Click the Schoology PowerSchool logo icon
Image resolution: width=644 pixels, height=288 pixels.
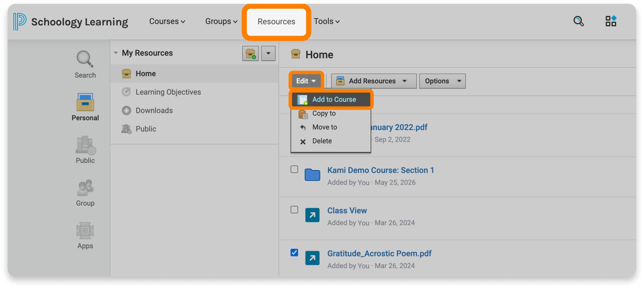tap(20, 22)
